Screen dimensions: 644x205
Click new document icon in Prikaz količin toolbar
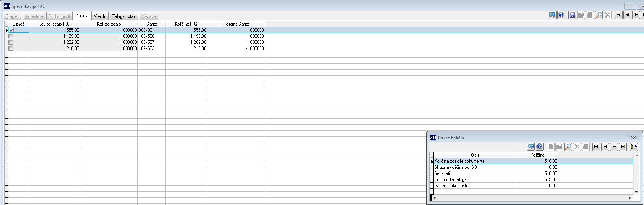(550, 147)
